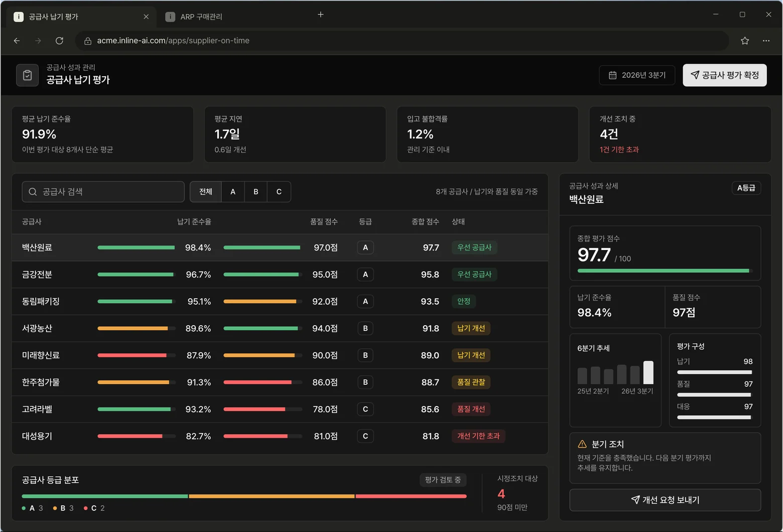
Task: Click the warning icon beside 분기 조치
Action: (x=582, y=444)
